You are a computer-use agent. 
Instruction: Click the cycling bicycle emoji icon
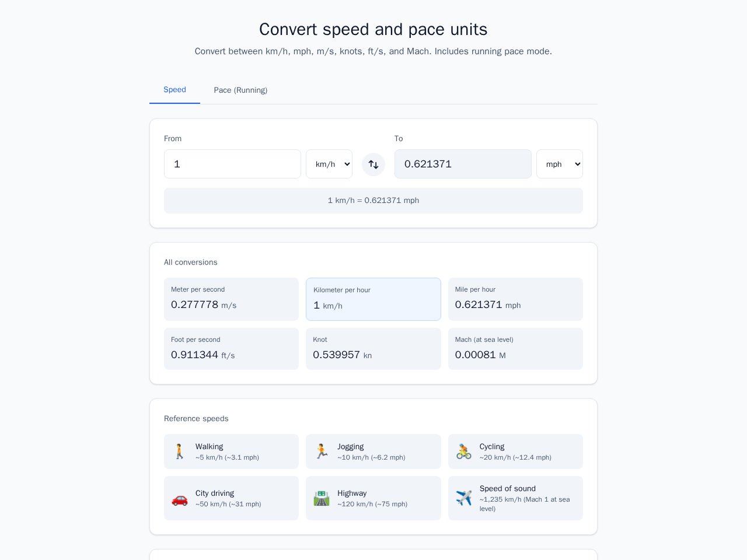[464, 452]
